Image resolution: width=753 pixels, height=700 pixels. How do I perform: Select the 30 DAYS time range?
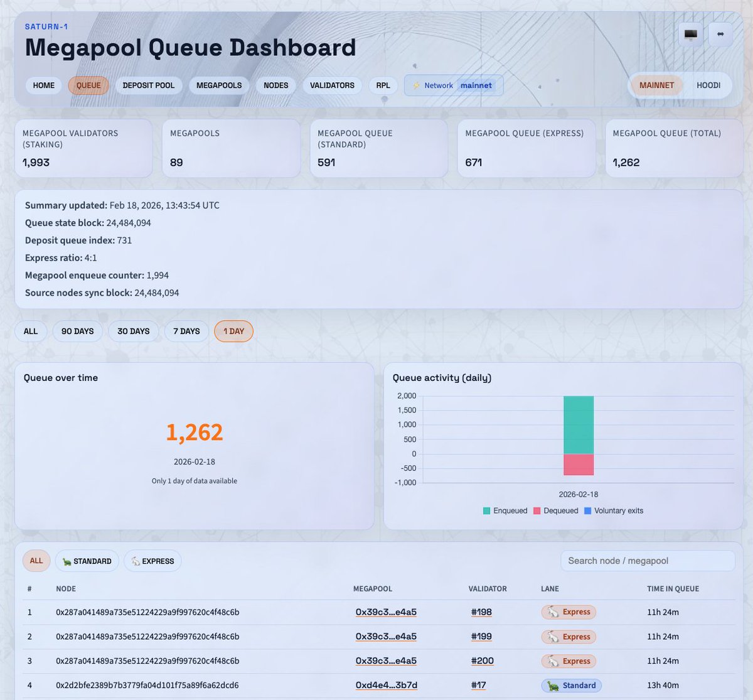134,331
